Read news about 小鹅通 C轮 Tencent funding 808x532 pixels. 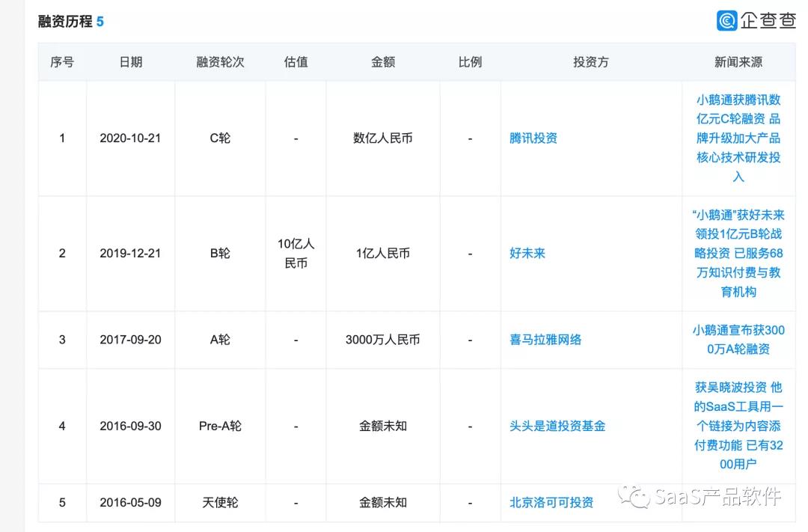(738, 138)
